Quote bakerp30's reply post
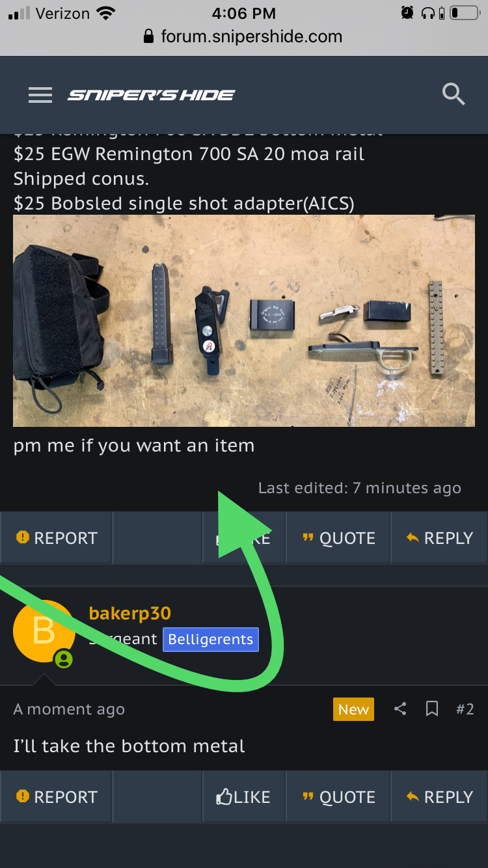Screen dimensions: 488x868 coord(338,797)
